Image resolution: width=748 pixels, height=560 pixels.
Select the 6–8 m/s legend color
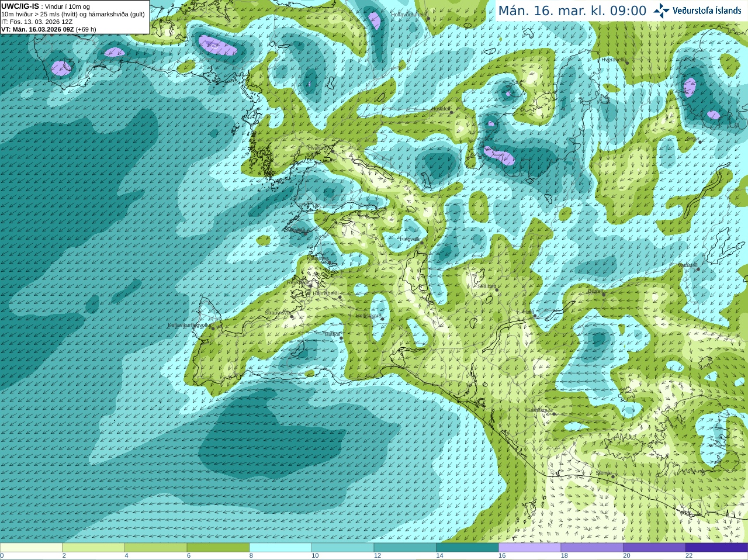click(218, 548)
